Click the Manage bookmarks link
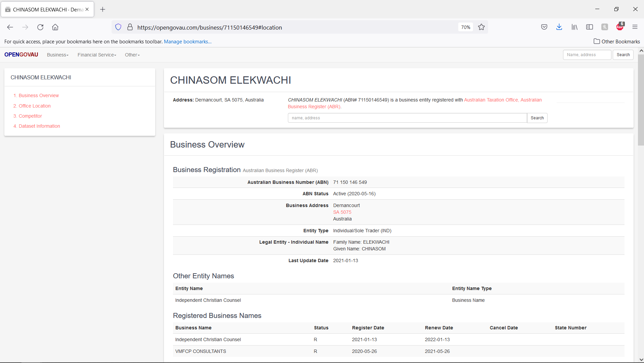 coord(187,42)
